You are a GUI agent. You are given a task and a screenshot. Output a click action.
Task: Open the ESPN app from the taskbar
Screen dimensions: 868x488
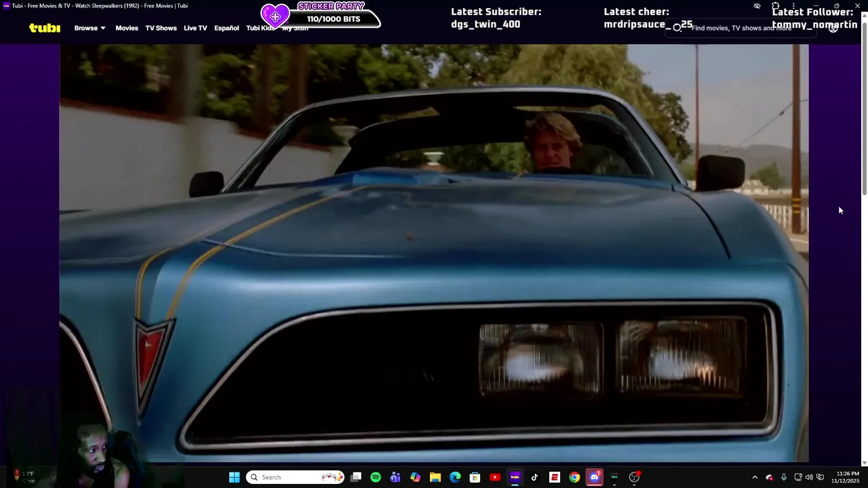click(x=555, y=477)
